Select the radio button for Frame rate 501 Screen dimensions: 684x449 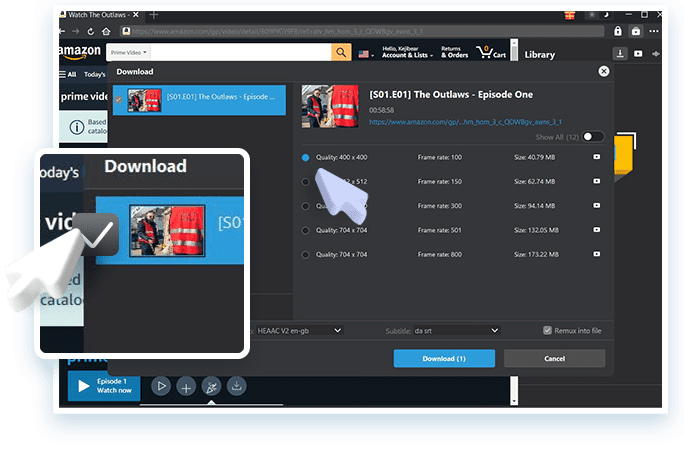click(305, 230)
